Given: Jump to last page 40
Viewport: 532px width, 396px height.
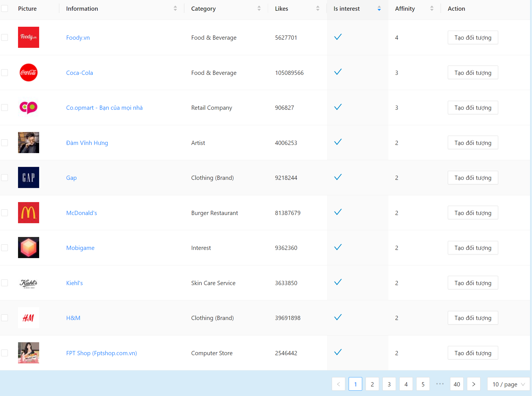Looking at the screenshot, I should (457, 384).
